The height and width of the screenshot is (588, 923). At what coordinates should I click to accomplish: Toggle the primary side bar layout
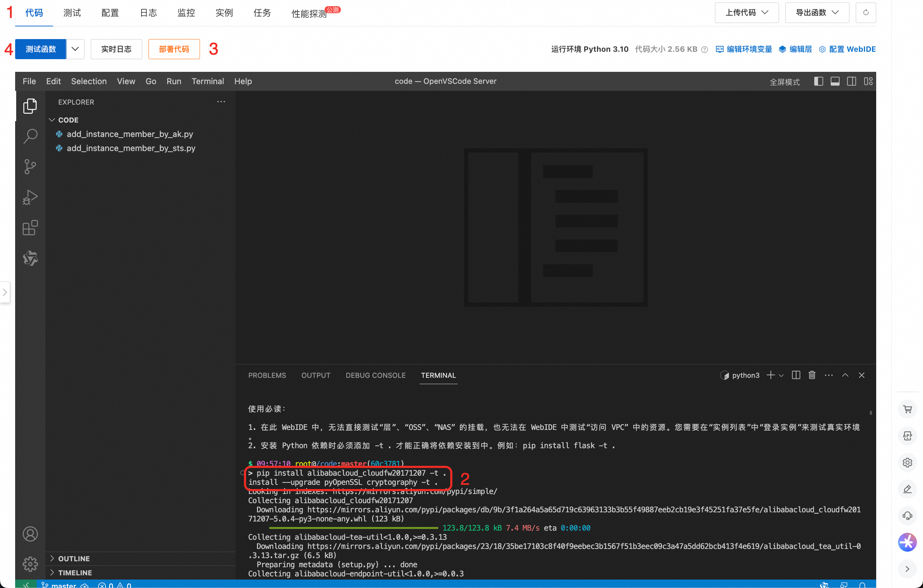point(818,81)
